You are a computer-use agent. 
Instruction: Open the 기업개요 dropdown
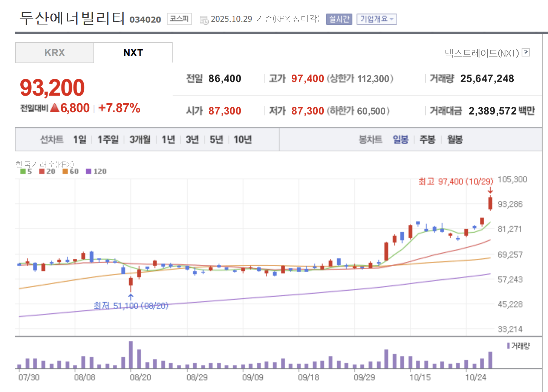tap(377, 19)
